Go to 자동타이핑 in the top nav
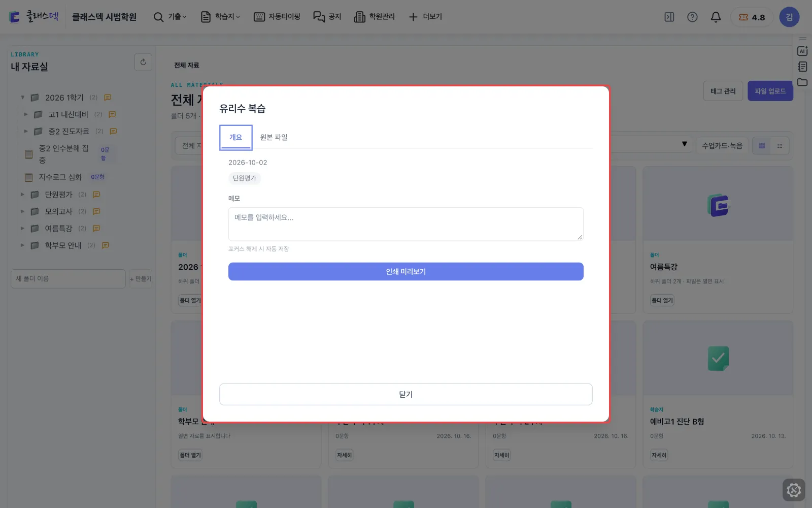The width and height of the screenshot is (812, 508). 277,17
